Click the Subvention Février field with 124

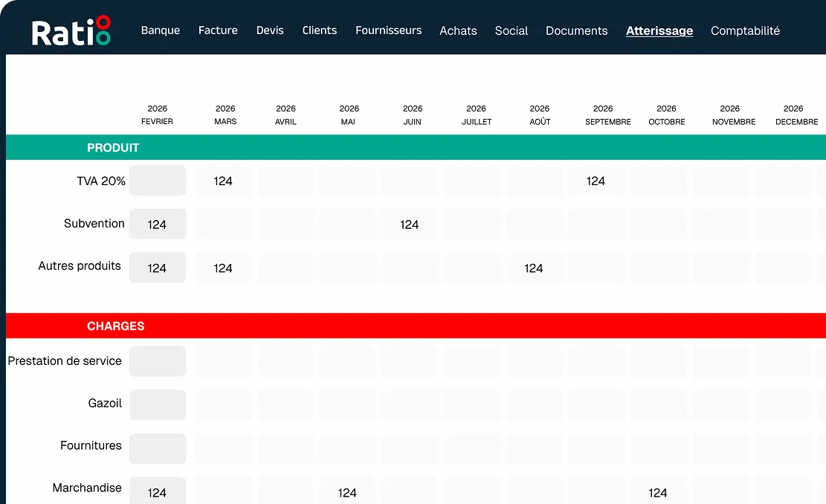click(158, 224)
